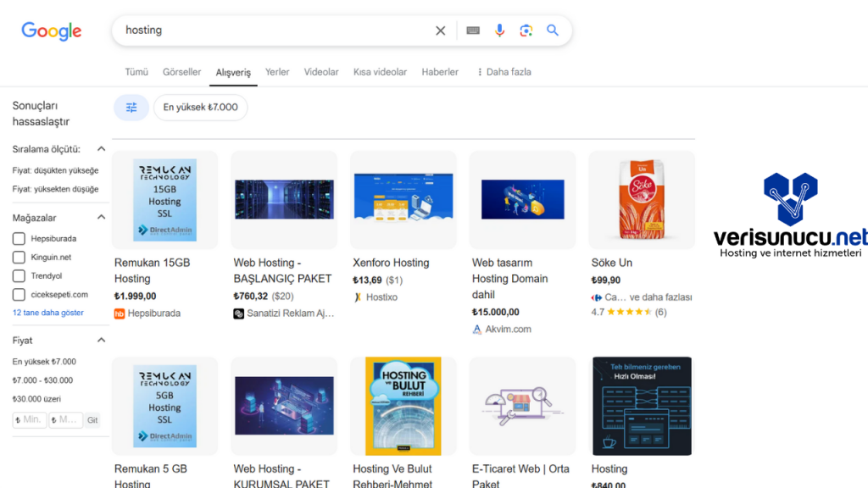Click the ₺15.000,00 price text
Viewport: 868px width, 488px height.
(495, 312)
